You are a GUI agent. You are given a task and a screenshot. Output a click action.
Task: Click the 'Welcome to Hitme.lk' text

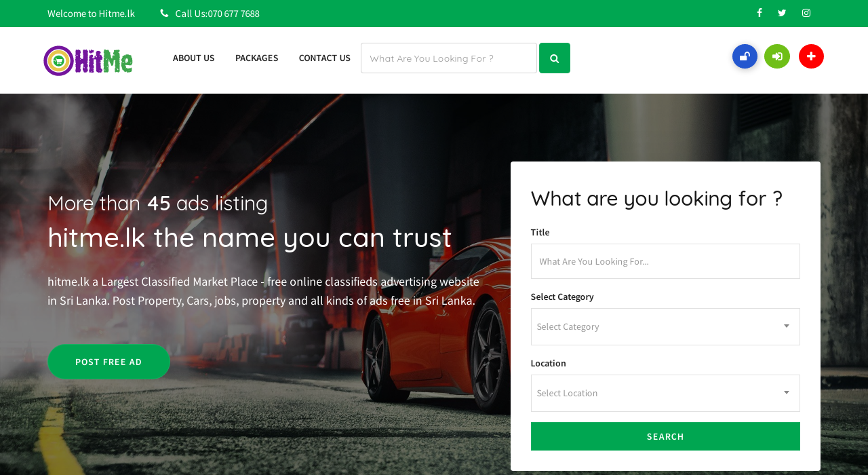tap(91, 14)
